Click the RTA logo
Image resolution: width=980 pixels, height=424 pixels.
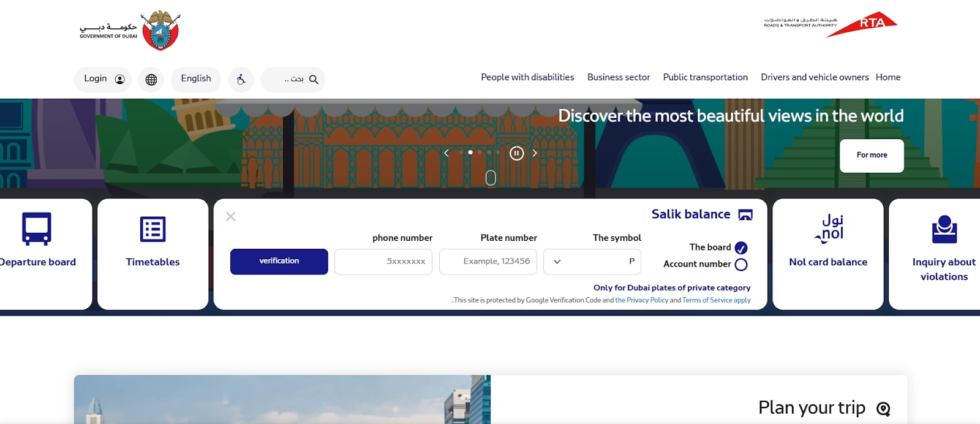tap(831, 25)
